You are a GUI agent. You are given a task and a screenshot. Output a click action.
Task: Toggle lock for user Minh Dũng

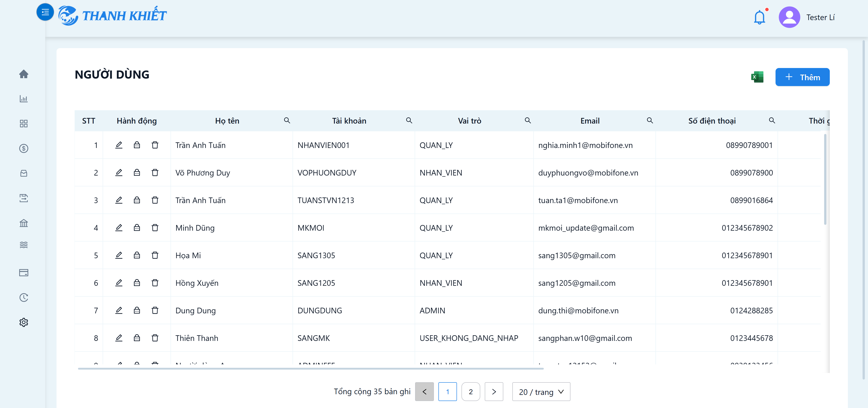pos(137,227)
